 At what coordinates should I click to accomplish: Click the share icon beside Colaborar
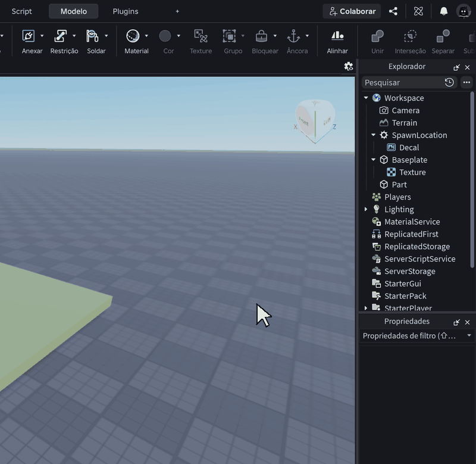pos(393,11)
